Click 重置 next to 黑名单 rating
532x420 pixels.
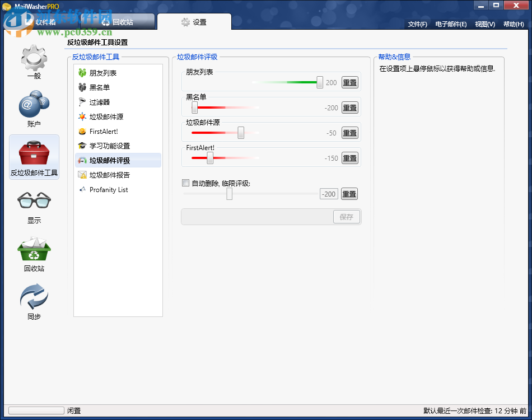pyautogui.click(x=349, y=107)
